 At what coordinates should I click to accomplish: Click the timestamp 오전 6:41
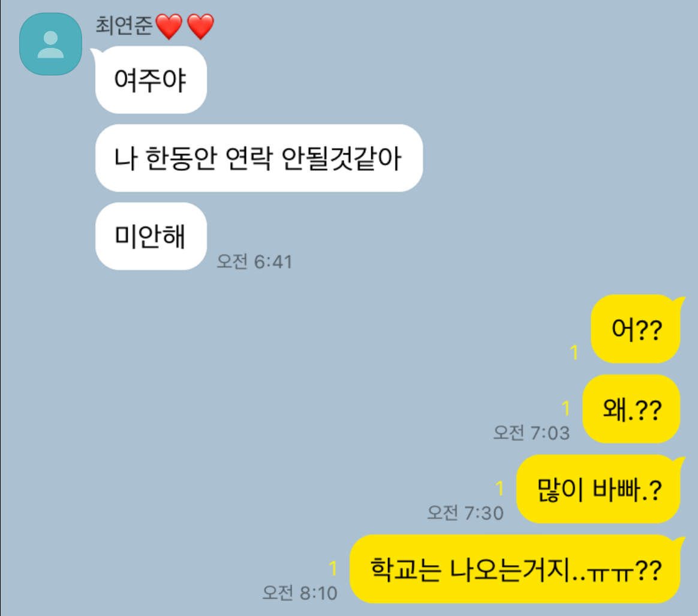pyautogui.click(x=254, y=261)
